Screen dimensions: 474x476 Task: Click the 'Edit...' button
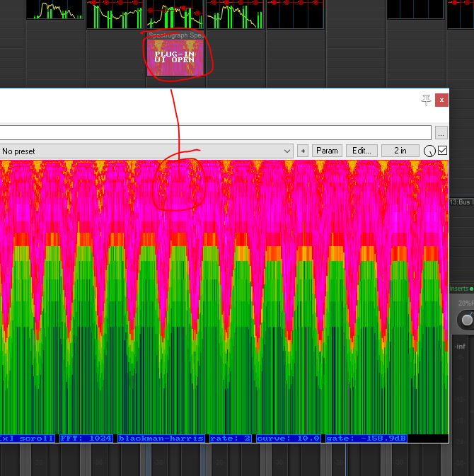[362, 151]
